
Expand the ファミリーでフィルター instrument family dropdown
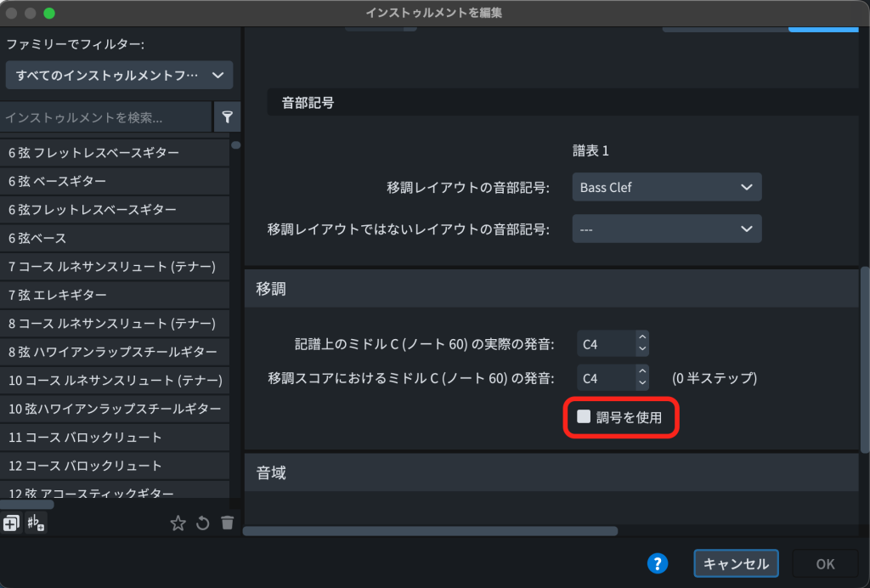[x=119, y=76]
